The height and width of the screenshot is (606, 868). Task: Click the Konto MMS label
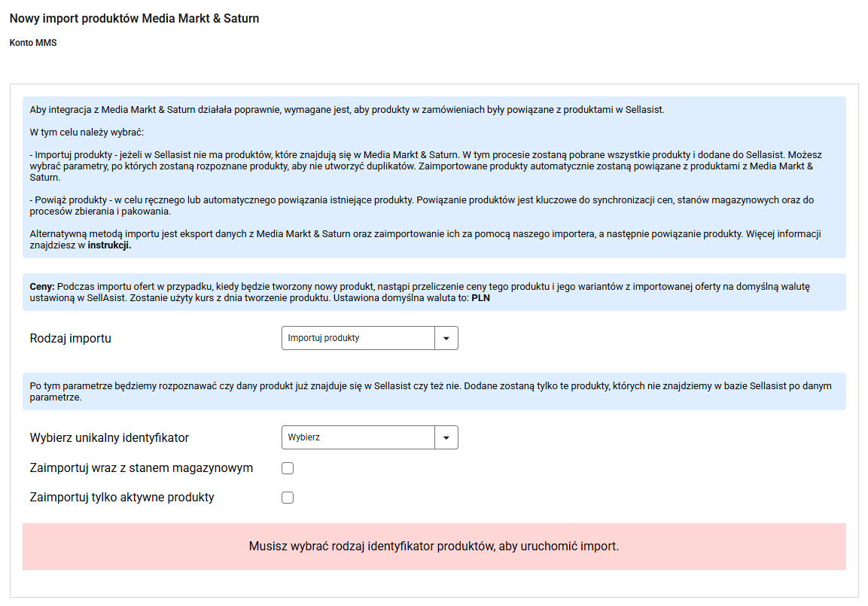[x=33, y=43]
